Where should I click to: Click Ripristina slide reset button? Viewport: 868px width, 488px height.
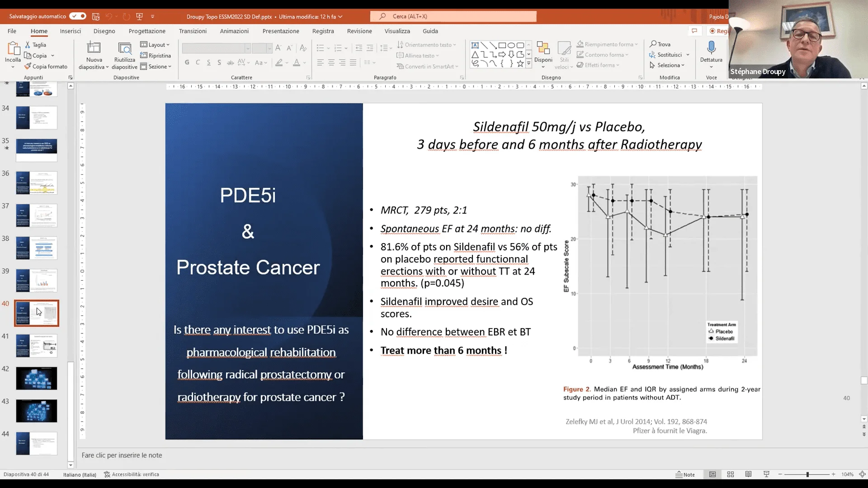156,56
